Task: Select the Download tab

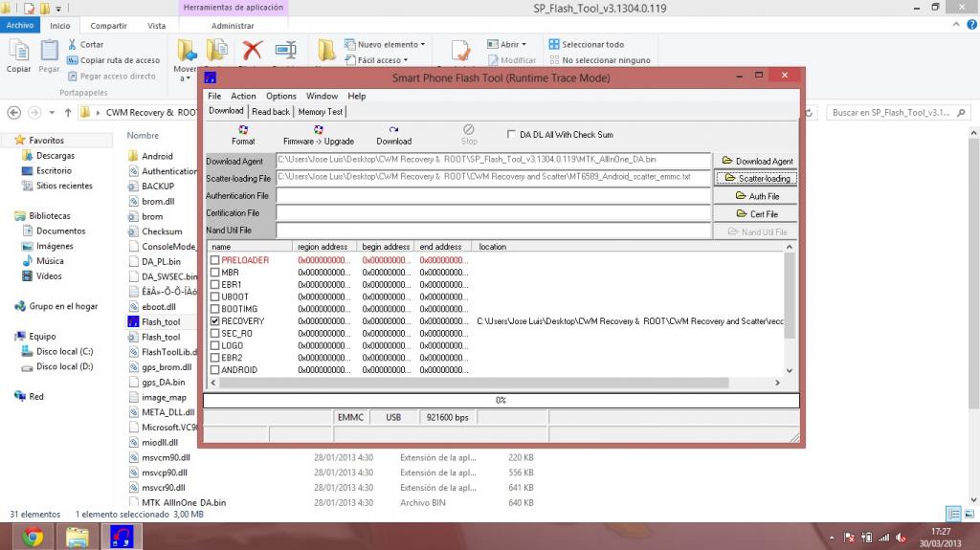Action: (226, 111)
